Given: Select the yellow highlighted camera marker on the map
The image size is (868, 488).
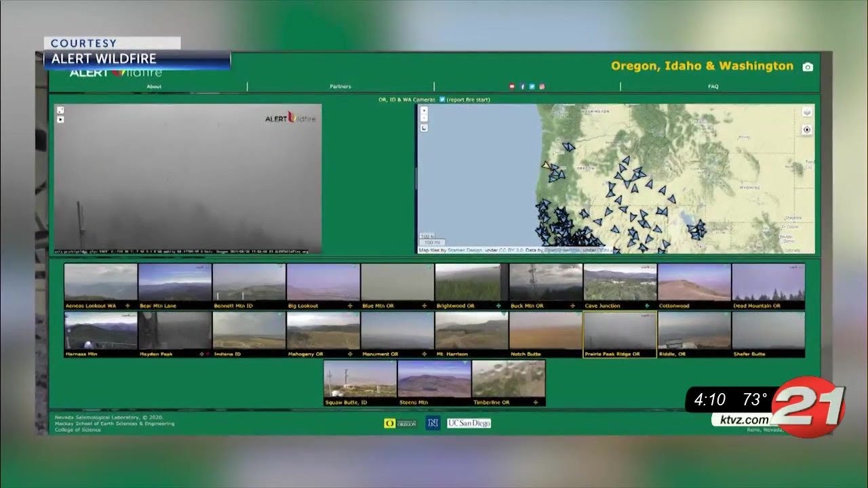Looking at the screenshot, I should click(x=545, y=165).
